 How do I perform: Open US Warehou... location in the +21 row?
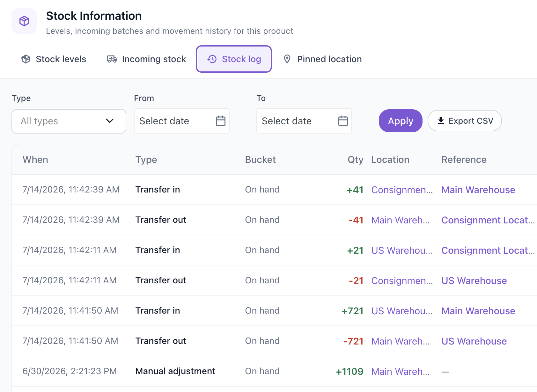[x=402, y=250]
